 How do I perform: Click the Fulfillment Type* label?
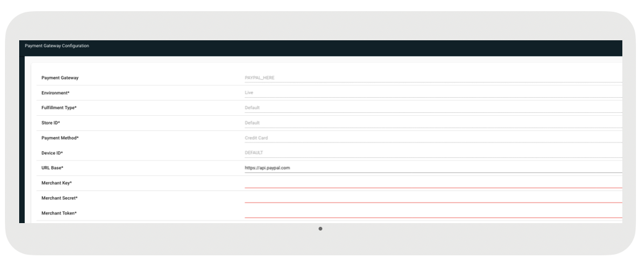tap(59, 108)
